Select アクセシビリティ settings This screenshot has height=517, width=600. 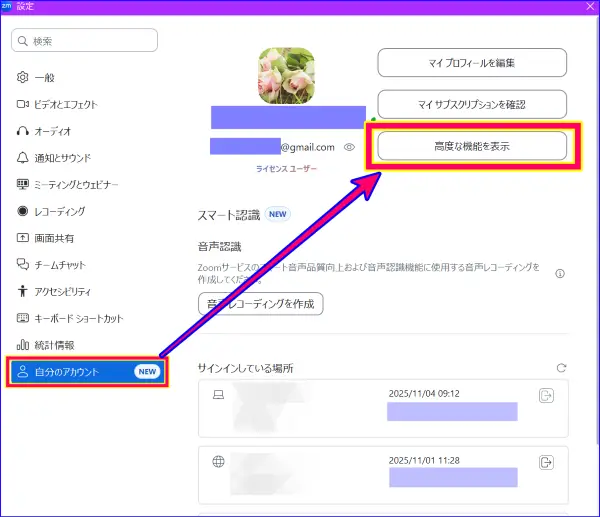coord(54,292)
